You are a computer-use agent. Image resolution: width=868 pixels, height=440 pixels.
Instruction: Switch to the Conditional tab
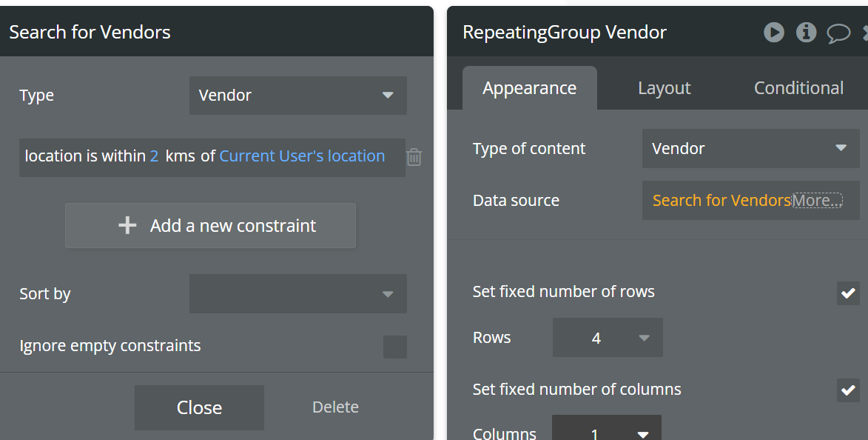(x=798, y=88)
